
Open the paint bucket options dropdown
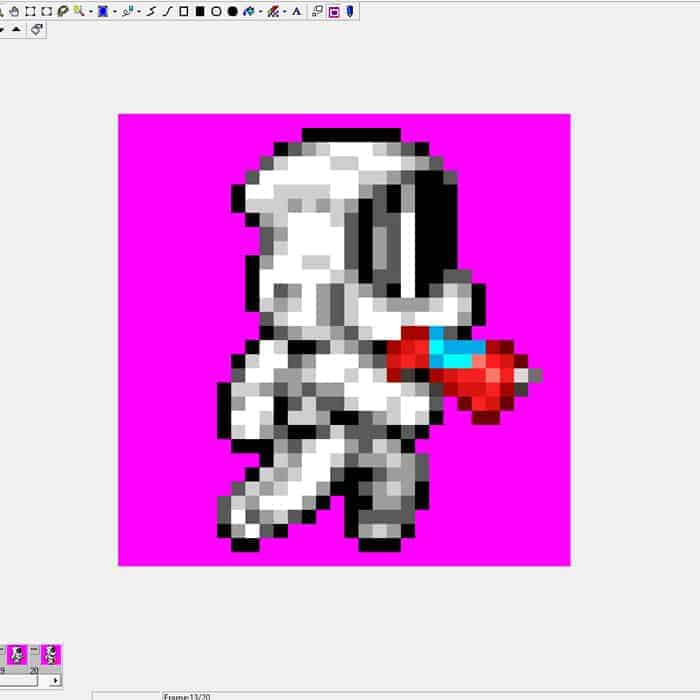pos(260,12)
